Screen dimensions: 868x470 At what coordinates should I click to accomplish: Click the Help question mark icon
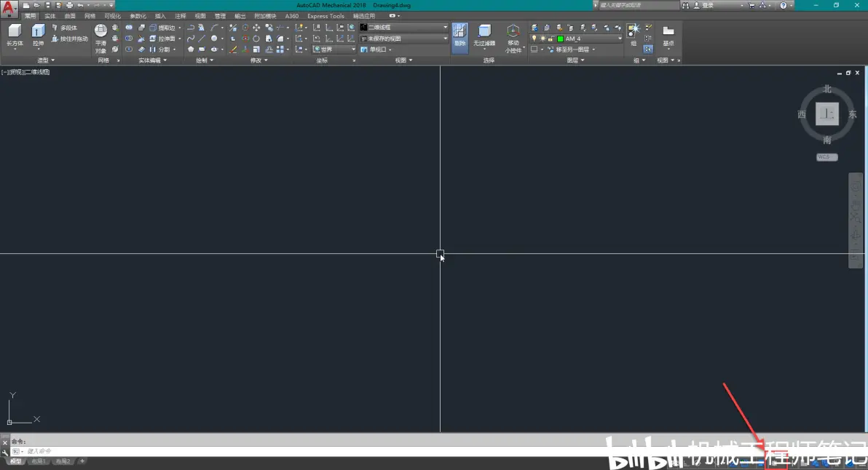784,6
